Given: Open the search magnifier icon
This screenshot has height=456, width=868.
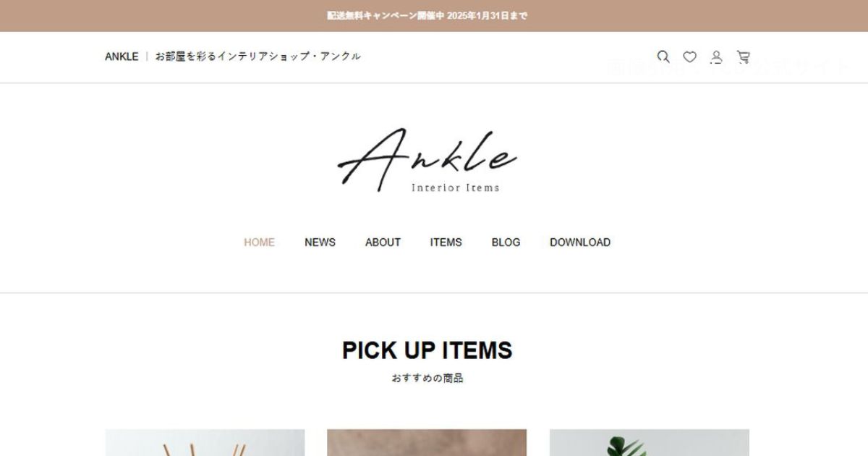Looking at the screenshot, I should (x=663, y=56).
